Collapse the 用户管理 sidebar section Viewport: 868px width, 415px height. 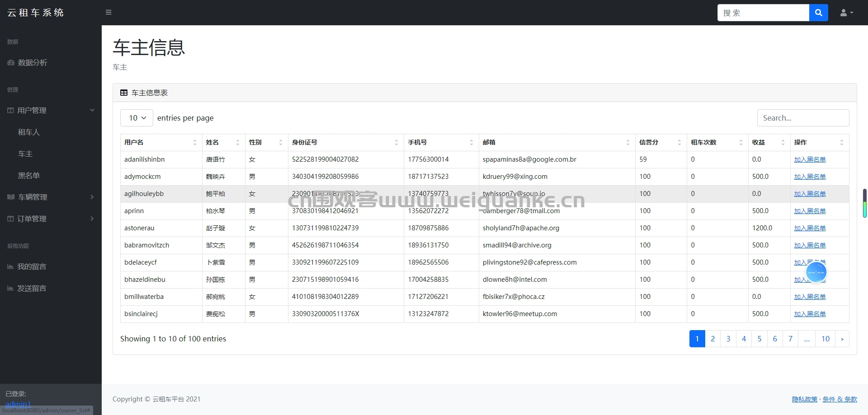51,110
